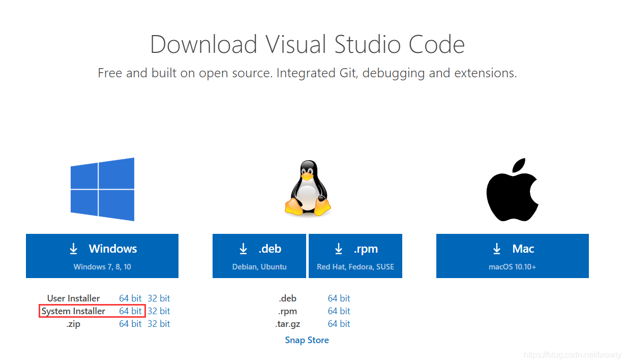Click the download arrow icon on .deb button
Viewport: 626px width, 364px height.
244,249
